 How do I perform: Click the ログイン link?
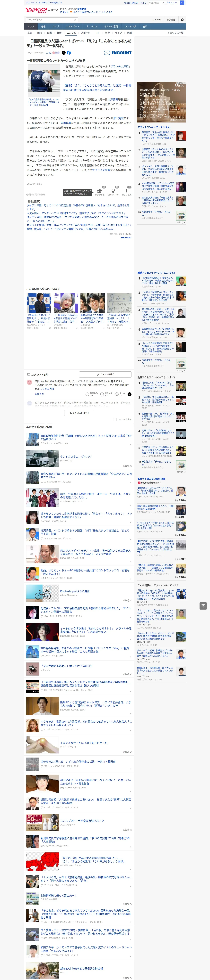64,12
